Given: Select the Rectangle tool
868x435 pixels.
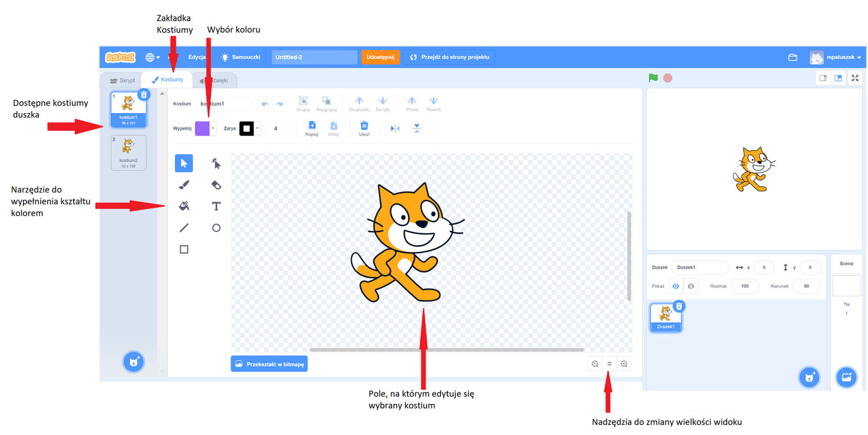Looking at the screenshot, I should pyautogui.click(x=183, y=248).
